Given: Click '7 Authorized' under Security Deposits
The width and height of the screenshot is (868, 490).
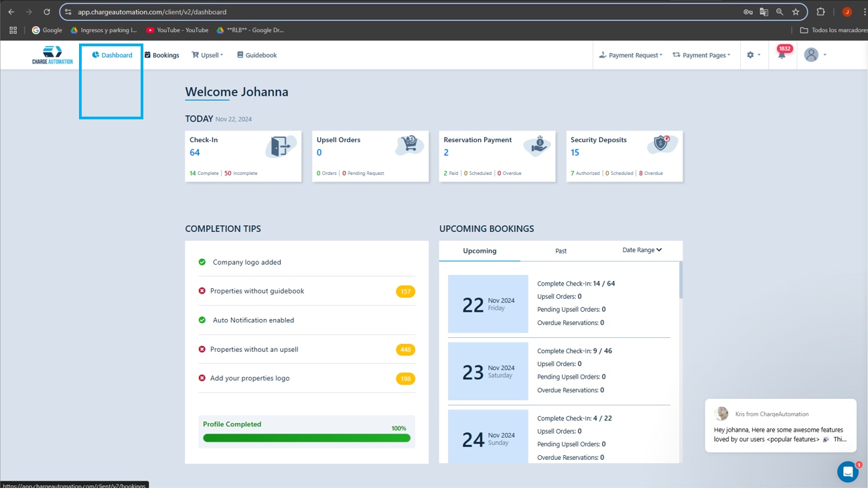Looking at the screenshot, I should 586,173.
